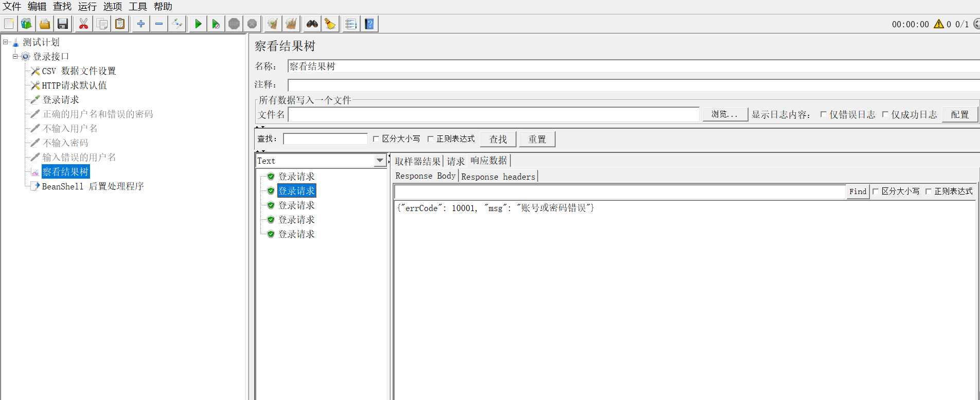Open the 文件 menu
980x400 pixels.
[x=12, y=7]
